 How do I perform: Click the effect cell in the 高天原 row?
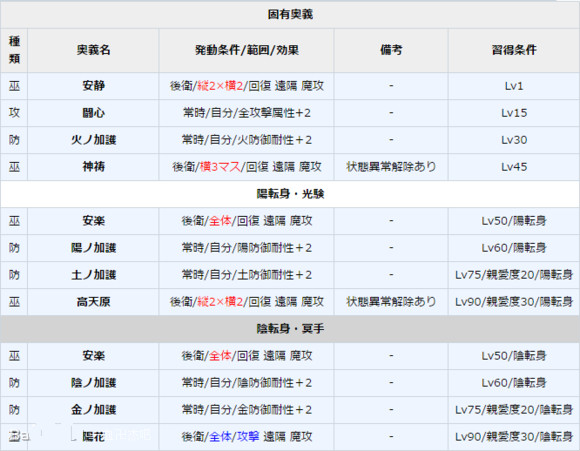pos(247,302)
